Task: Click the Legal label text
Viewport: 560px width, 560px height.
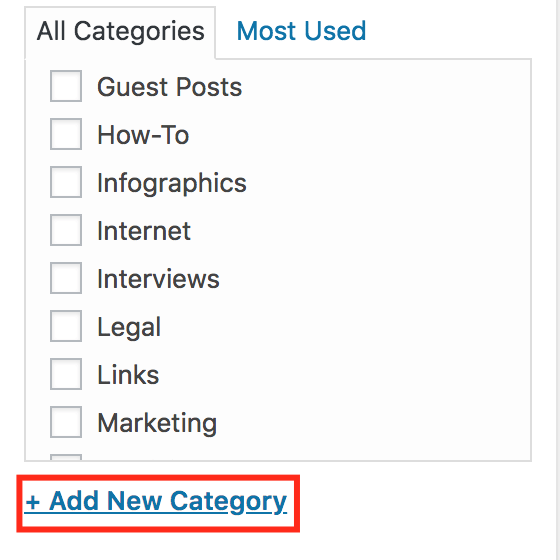Action: [x=129, y=328]
